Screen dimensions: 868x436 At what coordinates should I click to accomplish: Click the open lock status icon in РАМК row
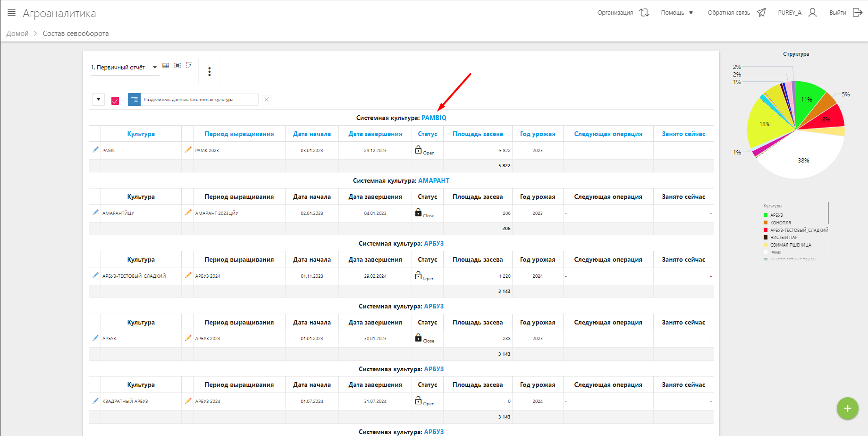[x=418, y=150]
